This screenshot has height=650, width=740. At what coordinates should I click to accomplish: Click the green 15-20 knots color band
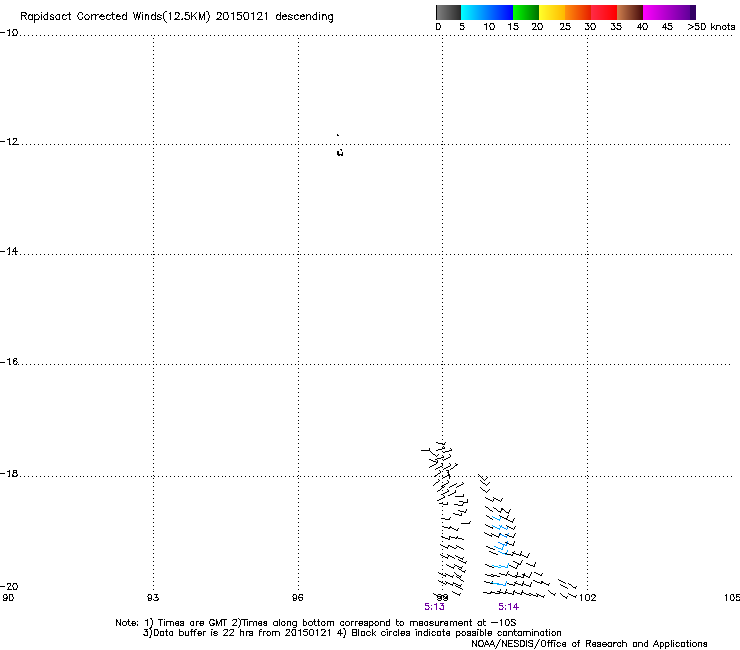pyautogui.click(x=526, y=12)
